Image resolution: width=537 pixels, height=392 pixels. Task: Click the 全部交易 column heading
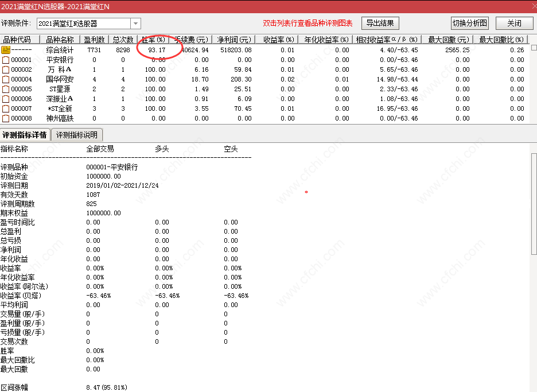click(x=100, y=149)
